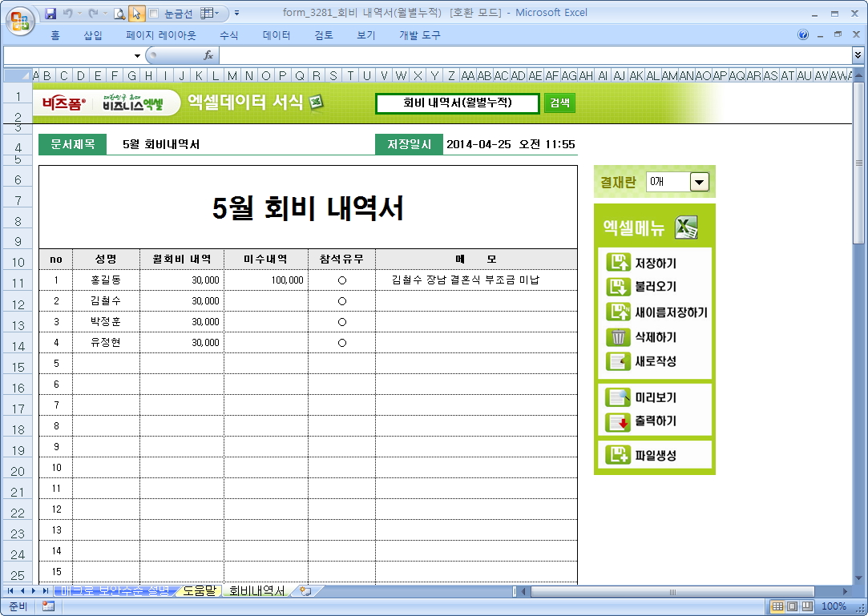This screenshot has width=868, height=616.
Task: Open the 검토 ribbon tab
Action: pos(323,35)
